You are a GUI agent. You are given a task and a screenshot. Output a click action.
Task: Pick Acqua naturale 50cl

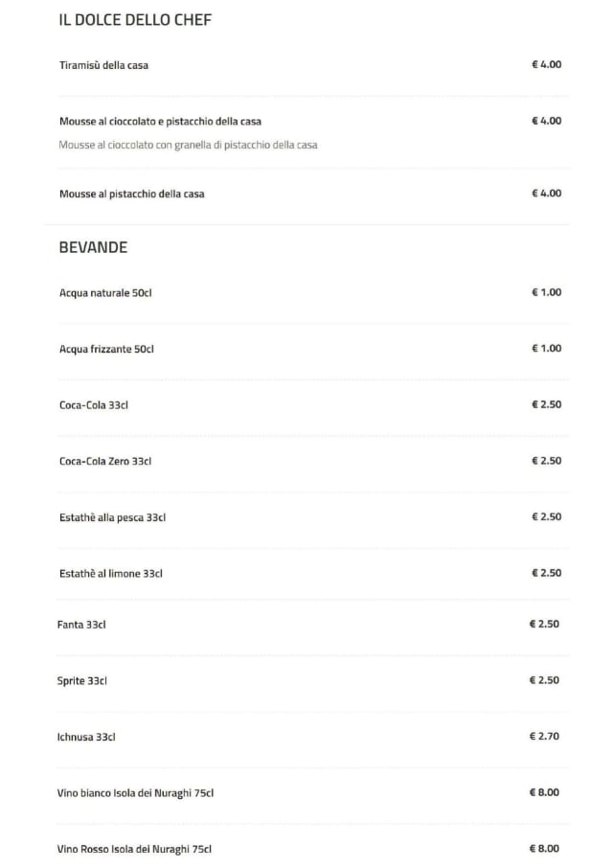click(105, 293)
